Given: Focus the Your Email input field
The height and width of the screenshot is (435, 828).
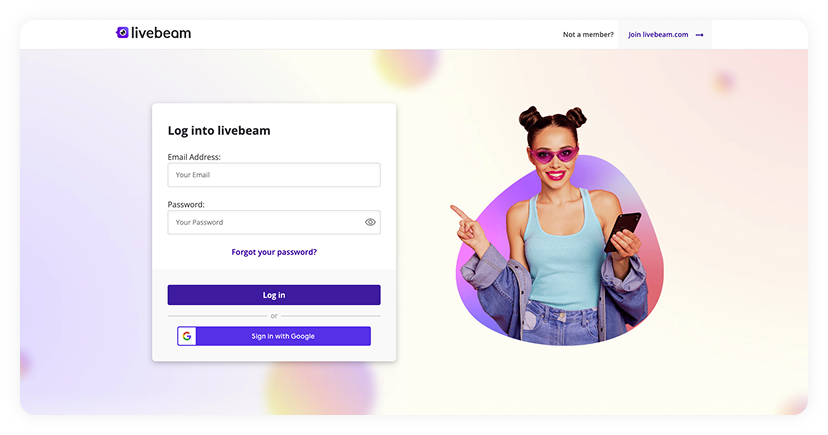Looking at the screenshot, I should click(x=274, y=175).
